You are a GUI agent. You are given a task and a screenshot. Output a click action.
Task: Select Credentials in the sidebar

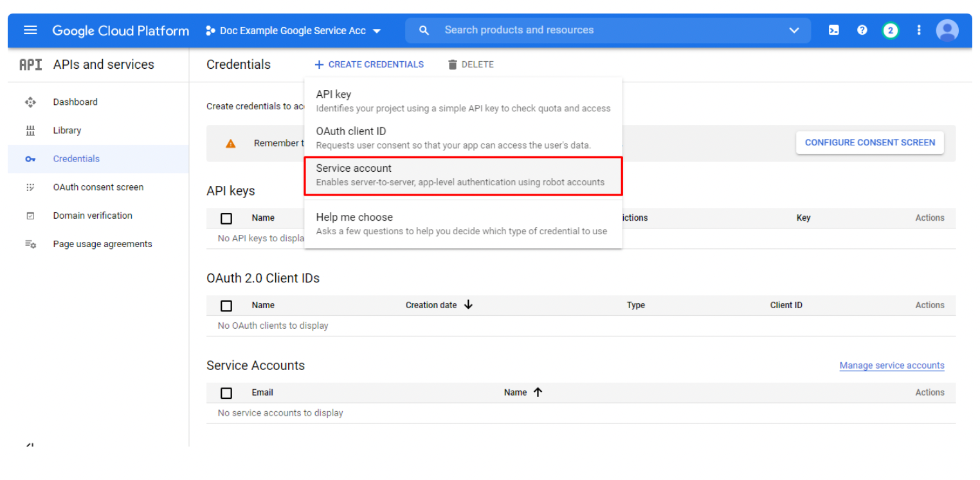point(98,159)
